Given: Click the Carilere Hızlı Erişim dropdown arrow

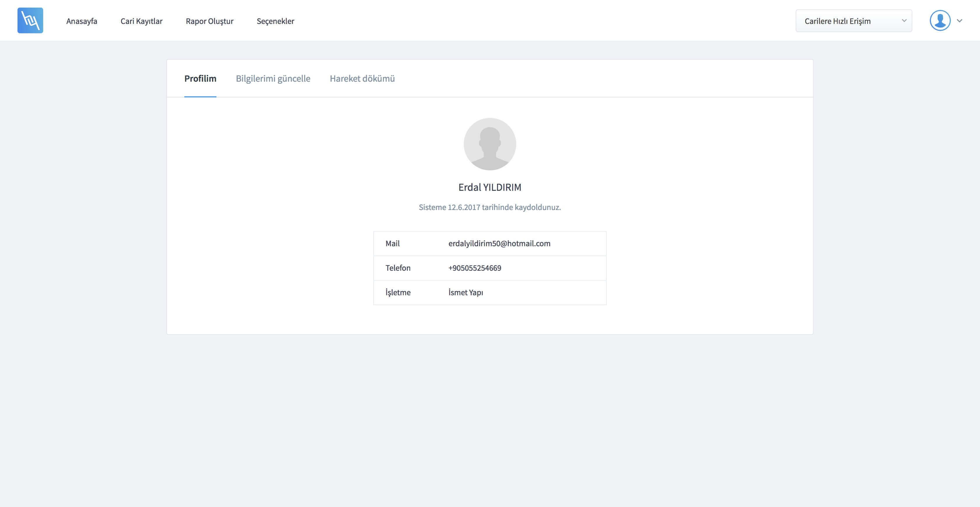Looking at the screenshot, I should coord(904,20).
